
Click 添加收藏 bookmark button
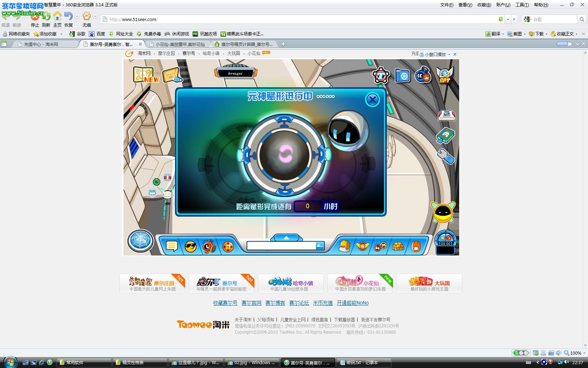[45, 34]
